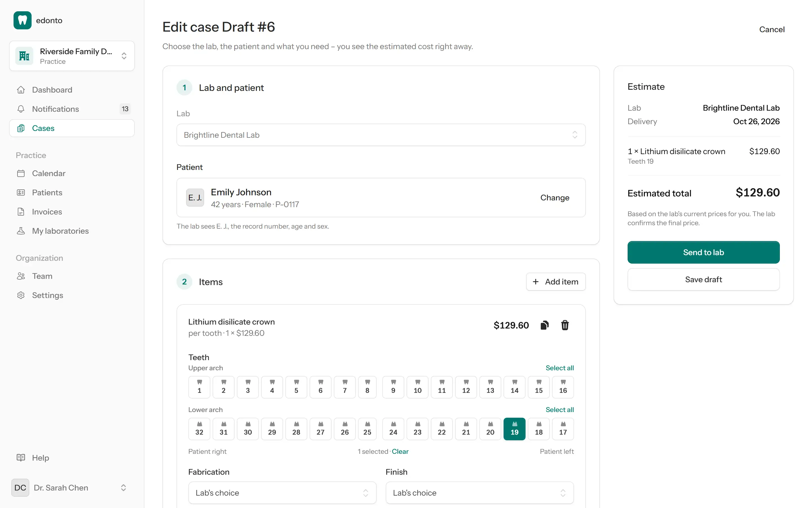The height and width of the screenshot is (508, 812).
Task: Click the My laboratories flask icon
Action: 21,231
